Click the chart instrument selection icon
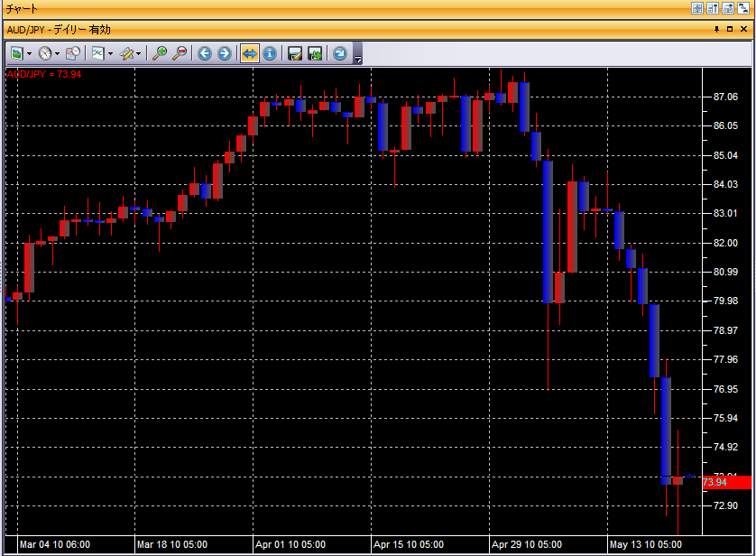The image size is (756, 556). pyautogui.click(x=16, y=54)
